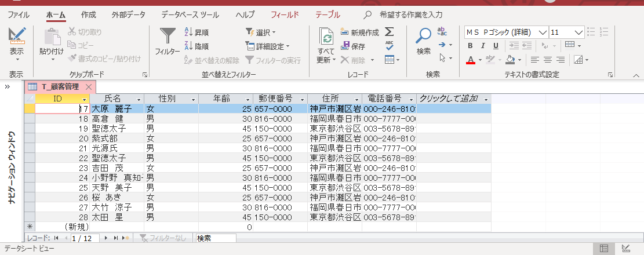Viewport: 644px width, 255px height.
Task: Click the Go To arrow icon
Action: [442, 45]
